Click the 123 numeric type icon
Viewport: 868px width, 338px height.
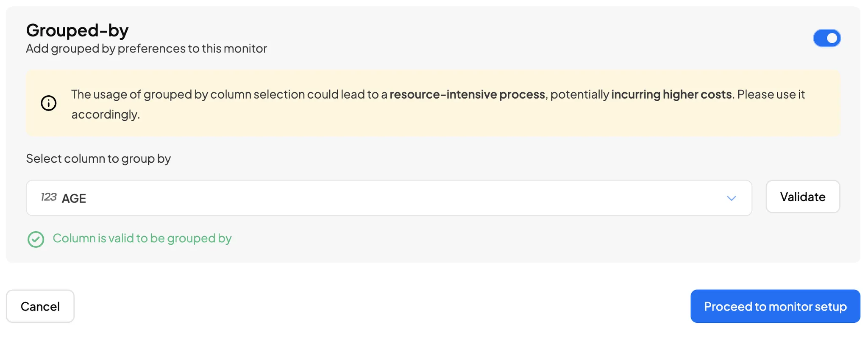coord(48,197)
